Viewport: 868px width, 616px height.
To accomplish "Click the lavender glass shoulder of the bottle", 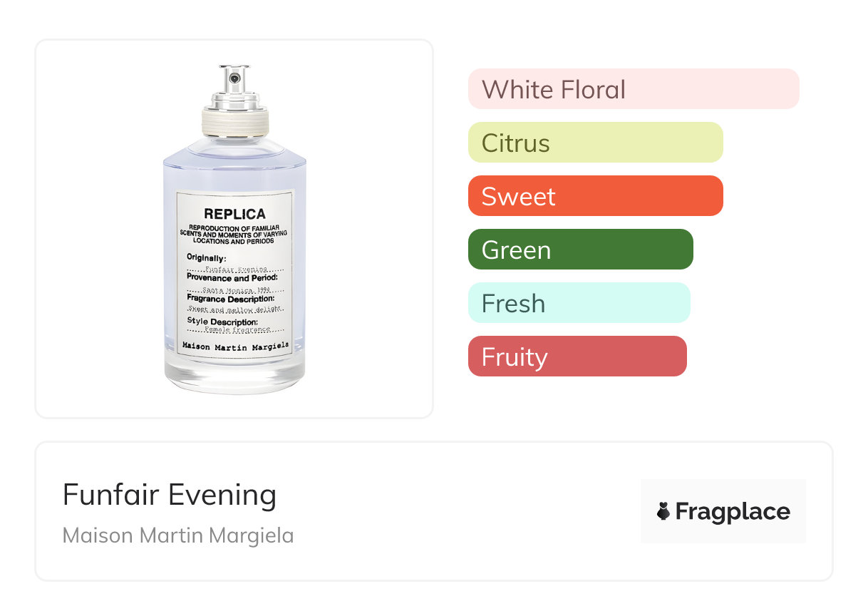I will point(234,160).
